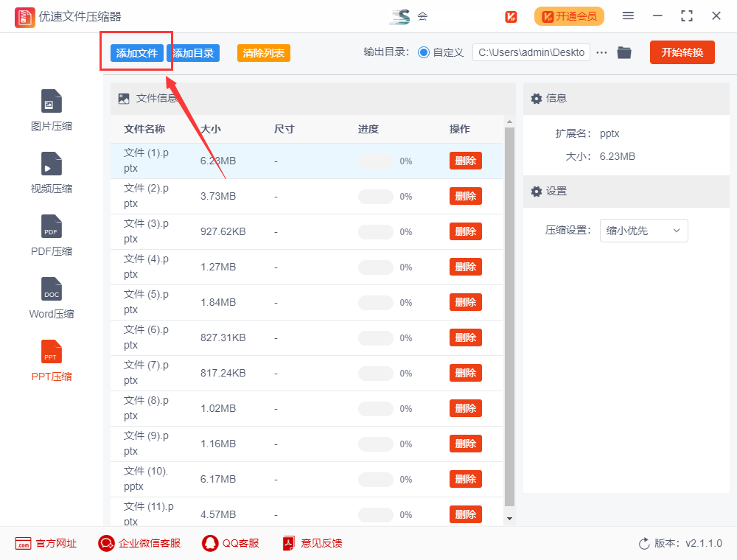This screenshot has height=560, width=737.
Task: Click the user avatar icon at top
Action: tap(400, 16)
